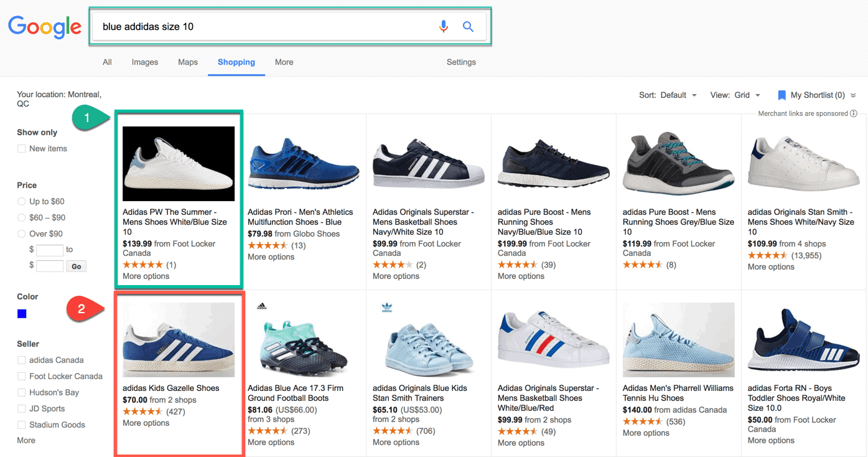Viewport: 868px width, 457px height.
Task: Open Adidas Prori Men's Athletics title link
Action: 300,217
